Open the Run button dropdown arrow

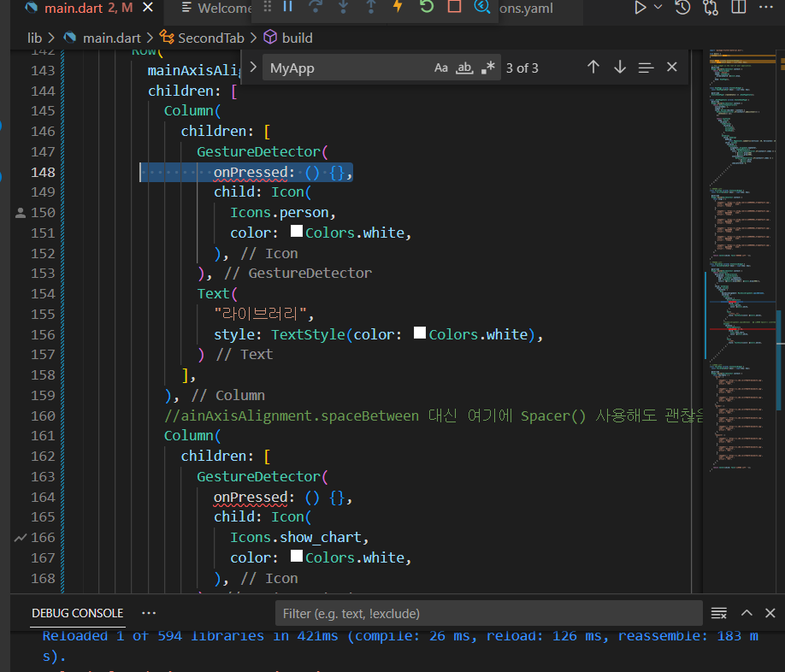coord(658,8)
